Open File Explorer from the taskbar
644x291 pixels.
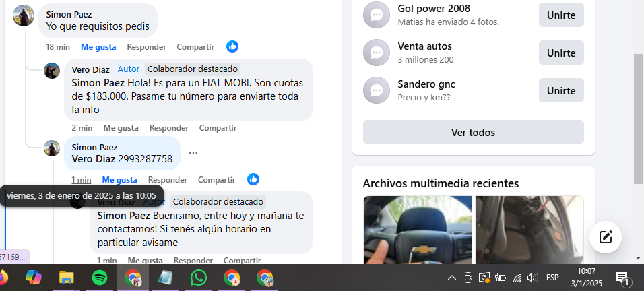click(67, 278)
